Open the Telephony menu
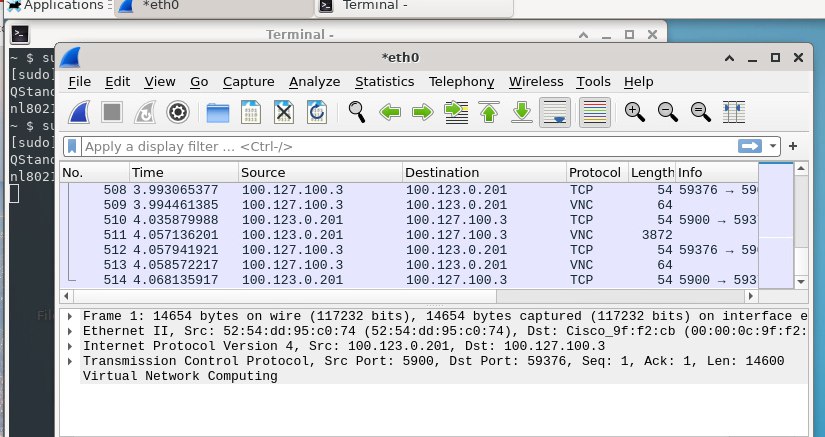Image resolution: width=825 pixels, height=437 pixels. click(461, 82)
